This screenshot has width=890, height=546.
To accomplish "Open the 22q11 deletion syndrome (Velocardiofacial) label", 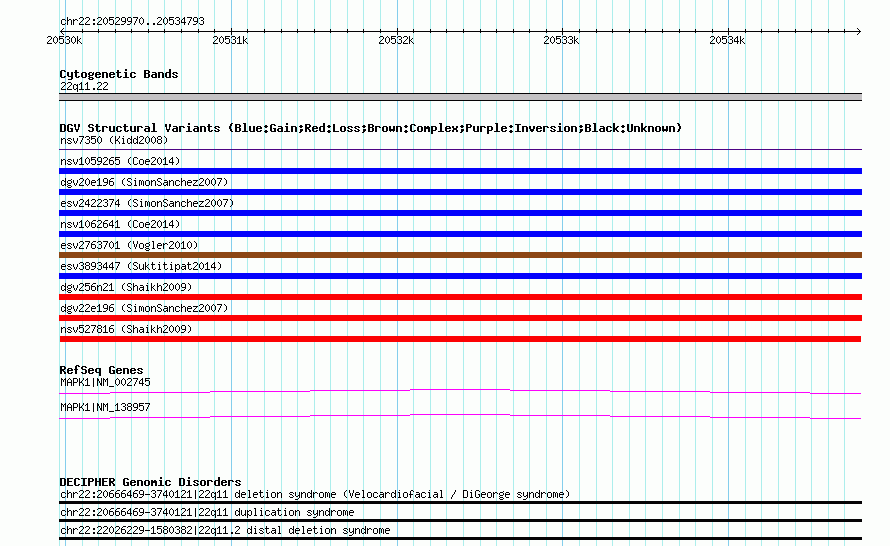I will click(x=315, y=494).
